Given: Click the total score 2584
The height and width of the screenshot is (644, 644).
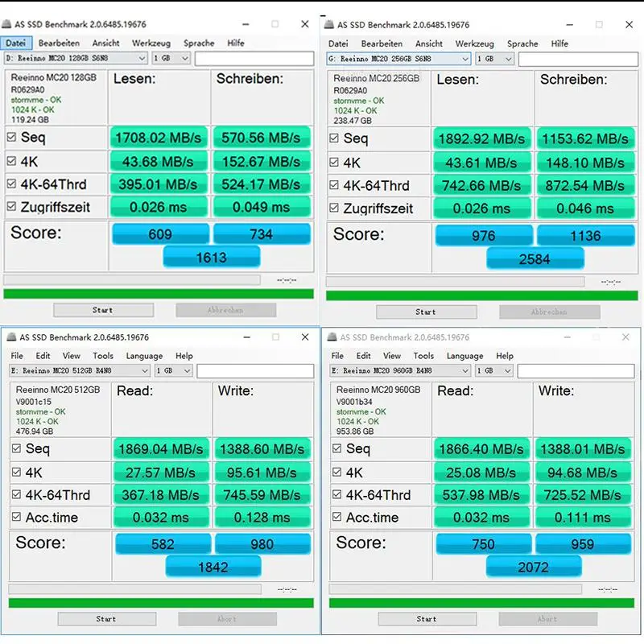Looking at the screenshot, I should click(535, 259).
